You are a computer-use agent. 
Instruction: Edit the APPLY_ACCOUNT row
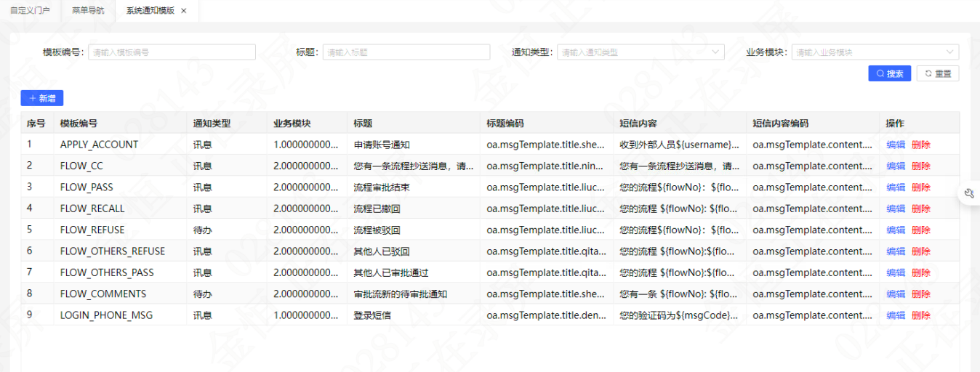[896, 145]
